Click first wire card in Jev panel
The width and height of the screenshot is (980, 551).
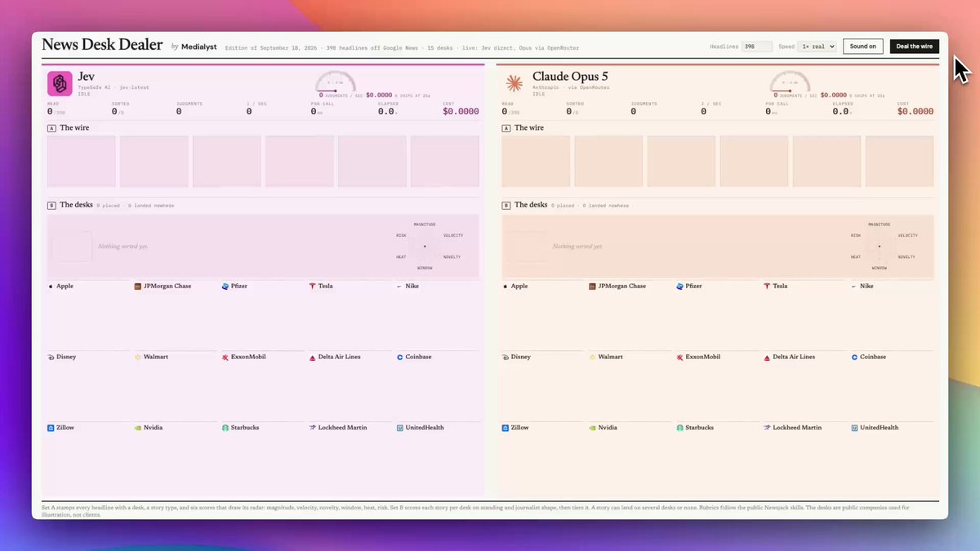point(82,162)
